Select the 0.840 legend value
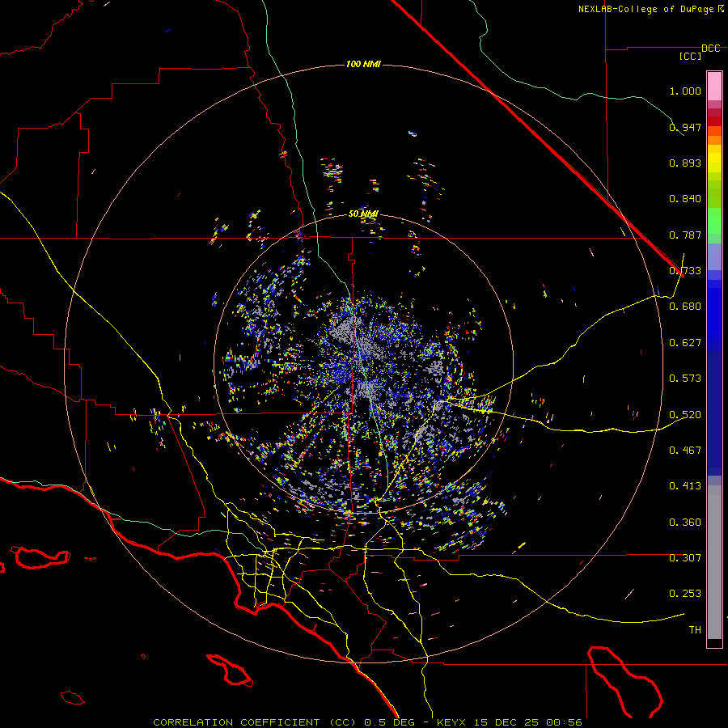This screenshot has width=728, height=728. (685, 199)
